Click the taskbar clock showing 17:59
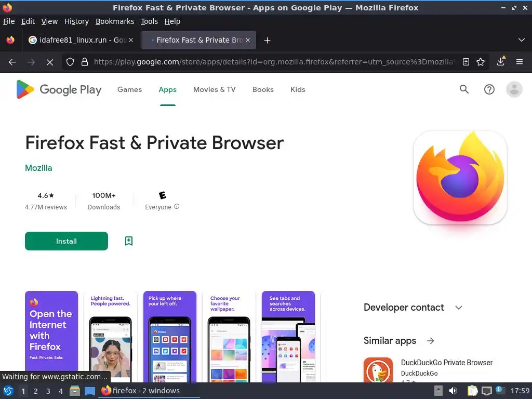This screenshot has width=532, height=399. tap(520, 391)
